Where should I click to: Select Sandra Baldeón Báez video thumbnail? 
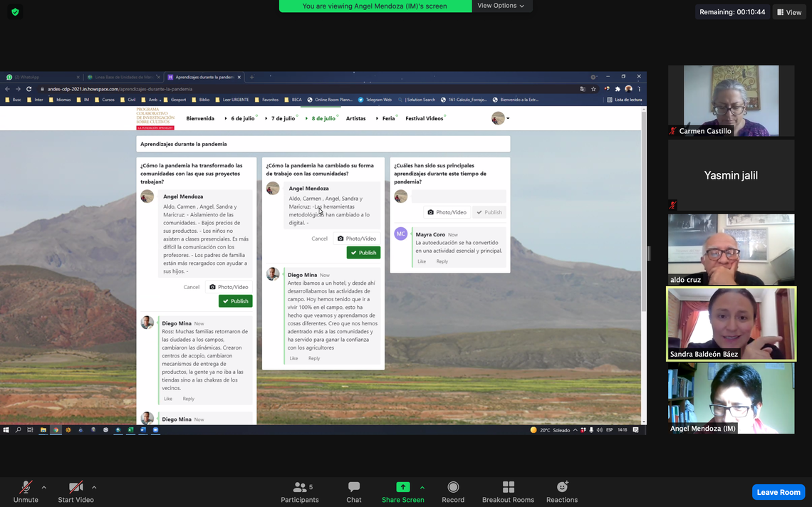pyautogui.click(x=731, y=324)
